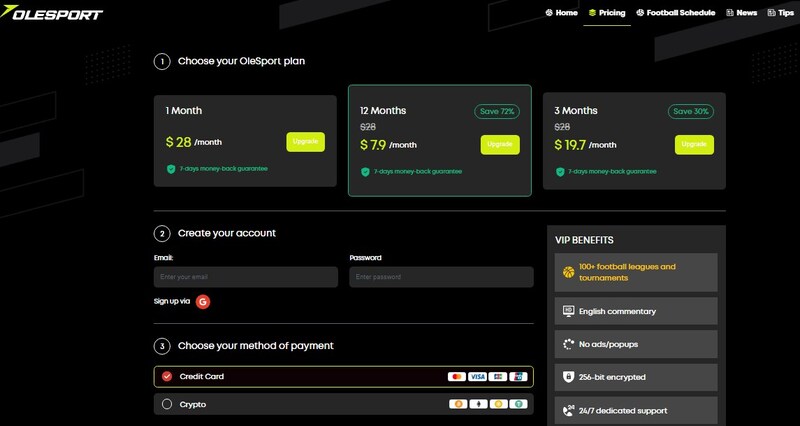Click the Ethereum crypto icon
Screen dimensions: 800x426
(x=477, y=404)
